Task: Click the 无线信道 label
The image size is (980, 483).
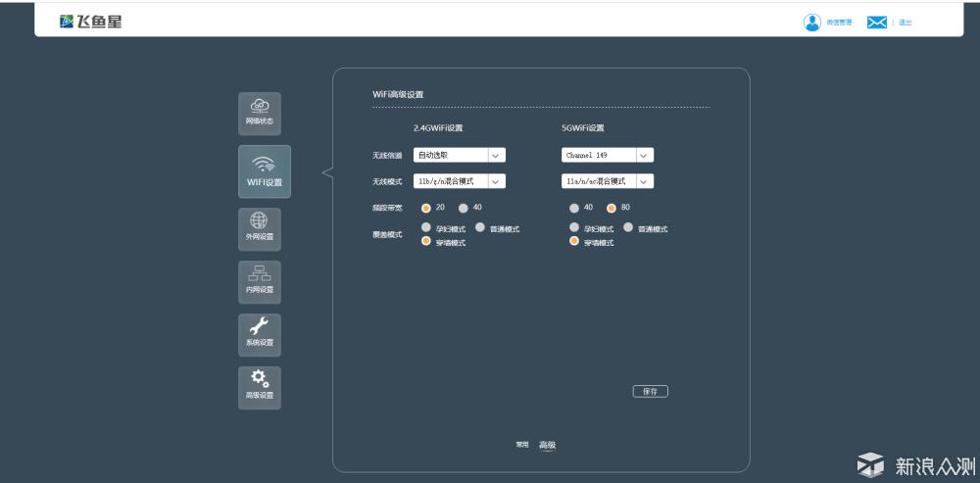Action: 387,156
